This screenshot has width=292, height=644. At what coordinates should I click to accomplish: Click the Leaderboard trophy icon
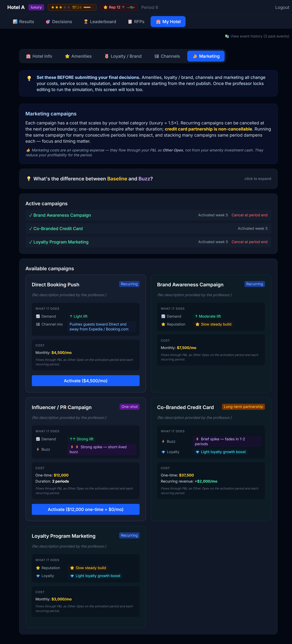tap(86, 22)
